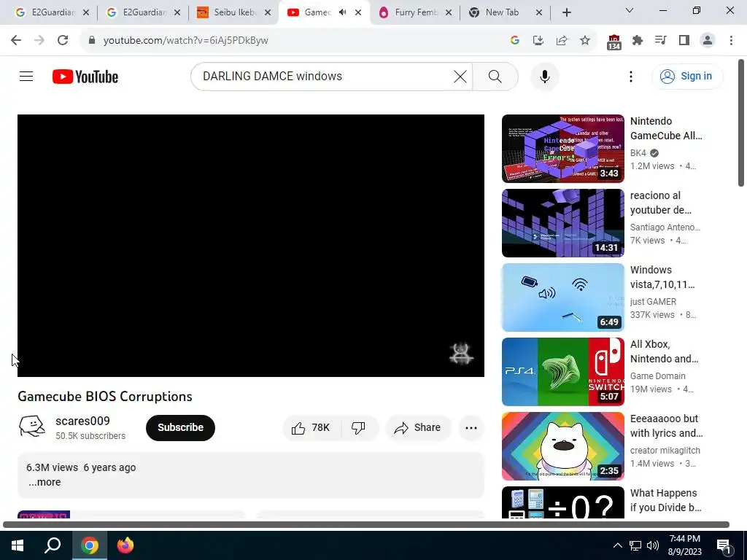
Task: Open more actions ellipsis under video
Action: pos(471,427)
